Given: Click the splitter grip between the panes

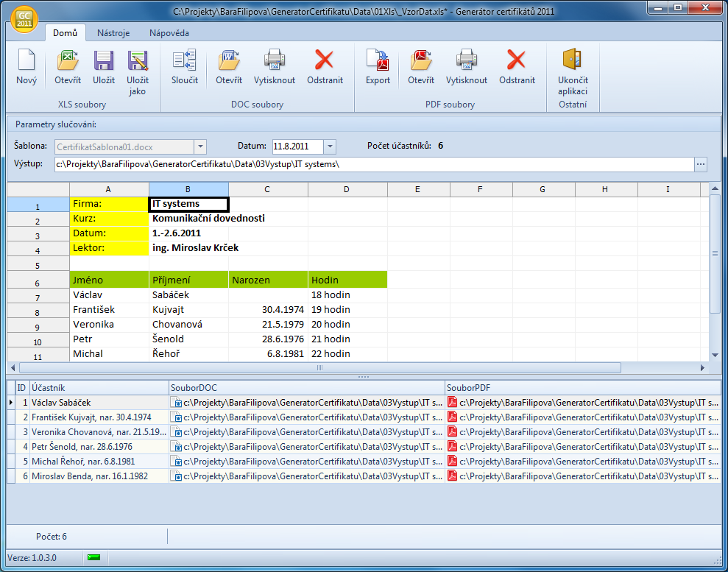Looking at the screenshot, I should point(364,376).
